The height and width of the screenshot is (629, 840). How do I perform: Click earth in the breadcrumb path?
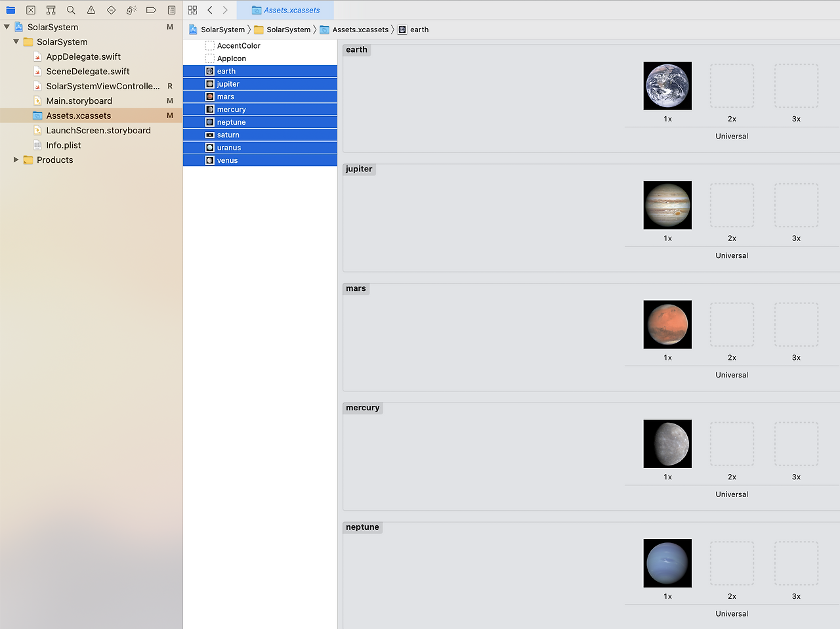pyautogui.click(x=413, y=30)
